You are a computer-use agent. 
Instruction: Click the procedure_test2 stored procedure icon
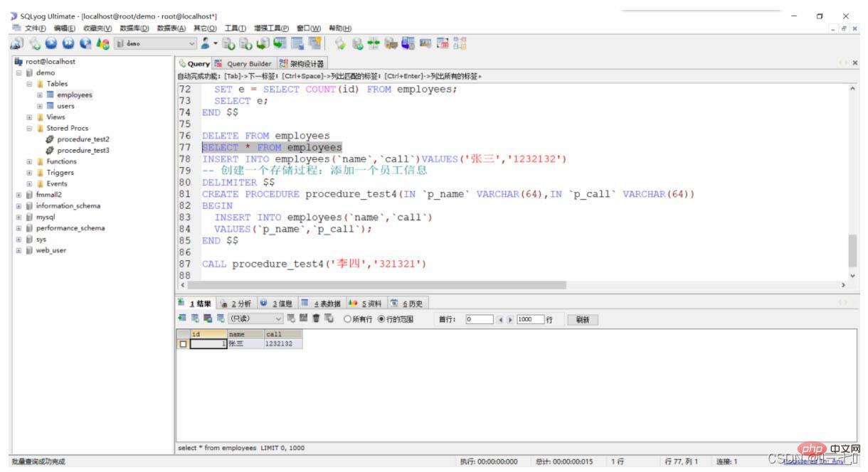coord(50,139)
